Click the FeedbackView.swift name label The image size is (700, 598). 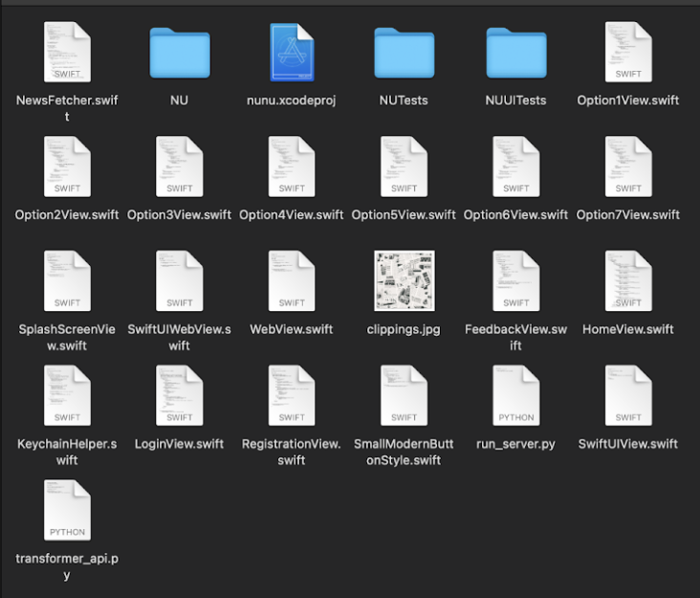point(516,337)
